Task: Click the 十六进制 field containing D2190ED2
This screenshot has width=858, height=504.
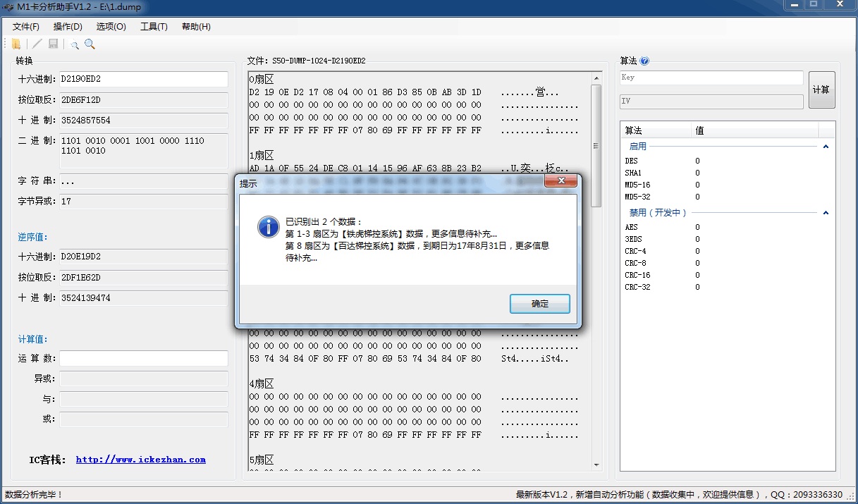Action: [143, 79]
